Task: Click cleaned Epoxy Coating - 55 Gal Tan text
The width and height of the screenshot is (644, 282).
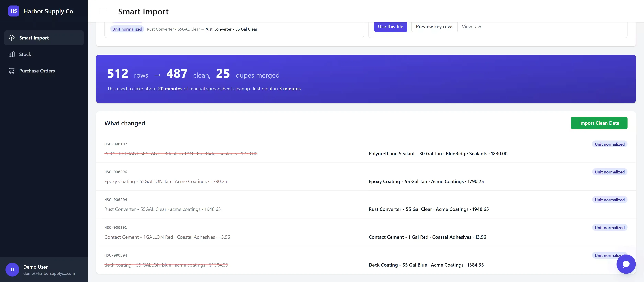Action: [x=426, y=181]
